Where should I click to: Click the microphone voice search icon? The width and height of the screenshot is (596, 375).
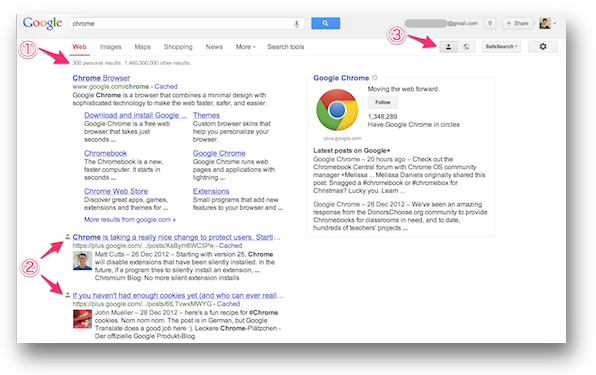tap(296, 24)
